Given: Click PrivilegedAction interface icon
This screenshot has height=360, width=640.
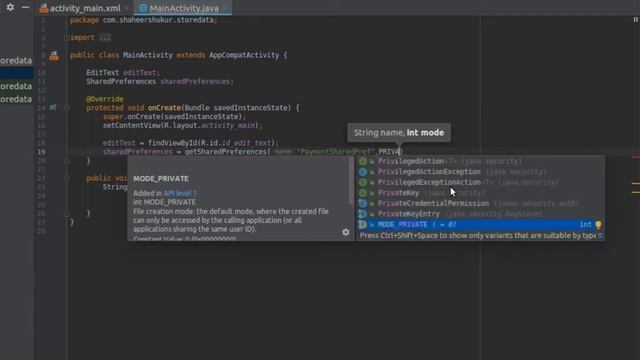Looking at the screenshot, I should 362,161.
